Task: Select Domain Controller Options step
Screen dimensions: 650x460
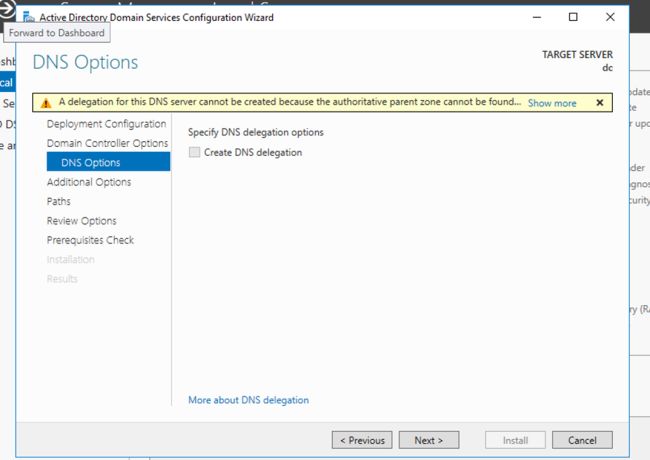Action: (107, 143)
